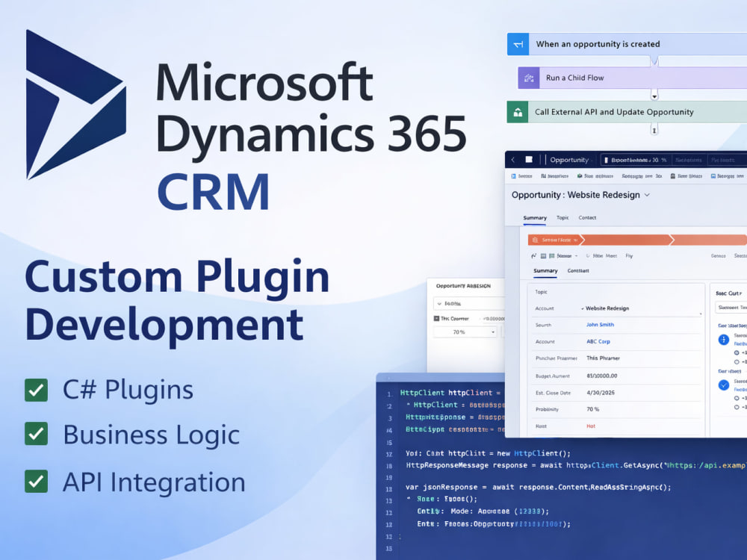Click the dark square icon in the small panel

click(436, 319)
